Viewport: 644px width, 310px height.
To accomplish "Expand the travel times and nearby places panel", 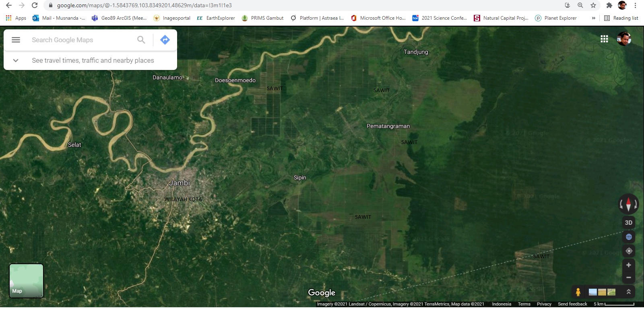I will coord(16,60).
